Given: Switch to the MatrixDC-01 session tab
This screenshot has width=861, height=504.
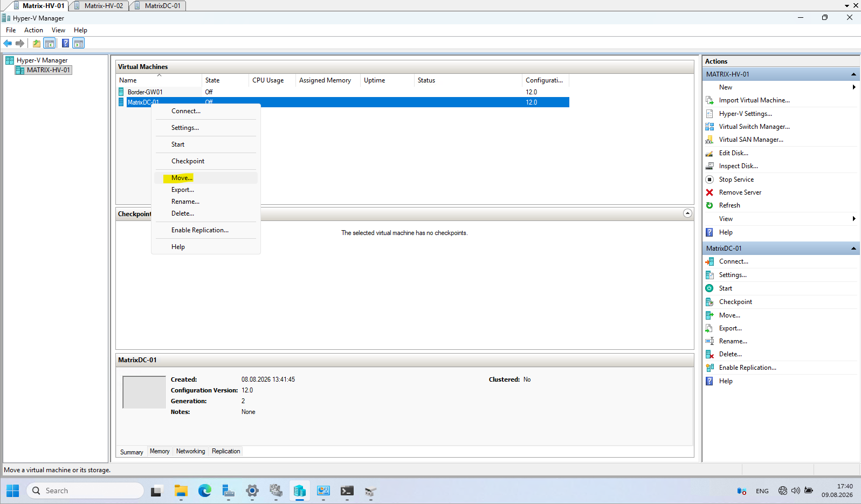Looking at the screenshot, I should click(x=158, y=5).
